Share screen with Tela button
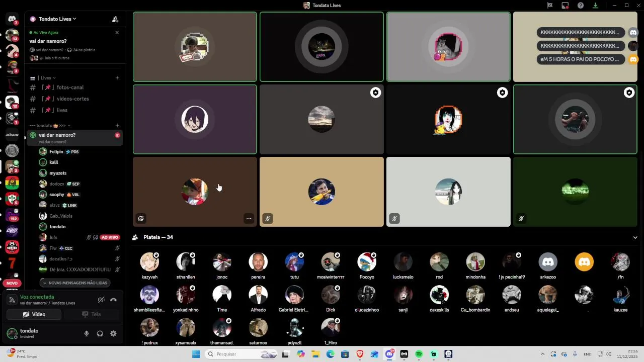Viewport: 644px width, 362px height. [x=91, y=314]
